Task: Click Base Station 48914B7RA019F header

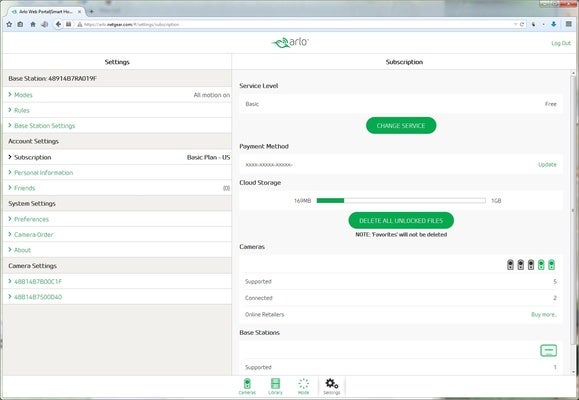Action: 117,79
